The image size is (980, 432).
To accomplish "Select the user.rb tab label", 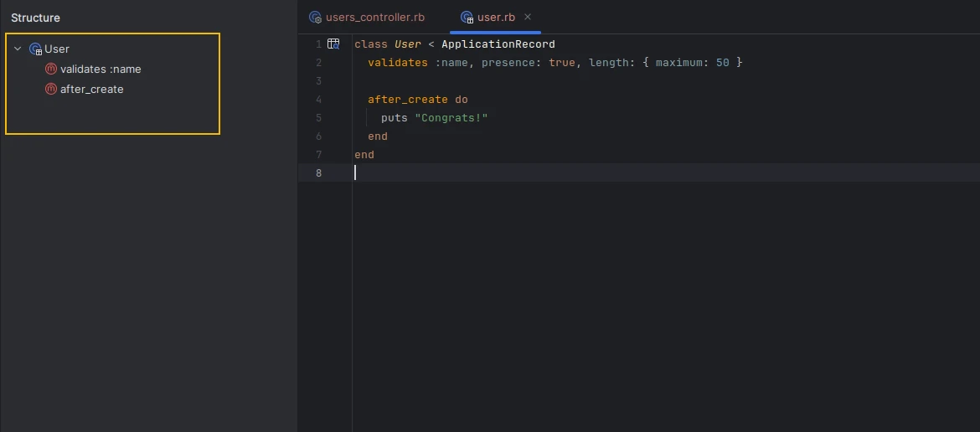I will pyautogui.click(x=496, y=17).
